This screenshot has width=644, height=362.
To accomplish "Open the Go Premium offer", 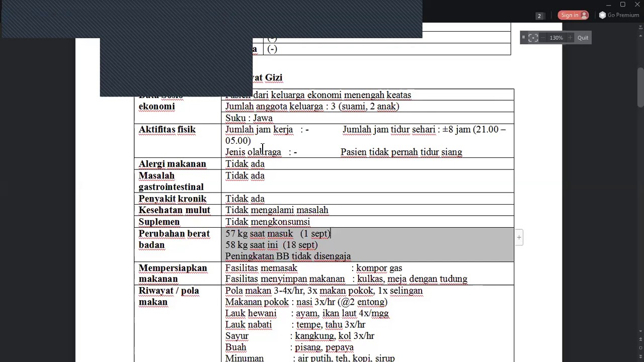I will pyautogui.click(x=619, y=15).
